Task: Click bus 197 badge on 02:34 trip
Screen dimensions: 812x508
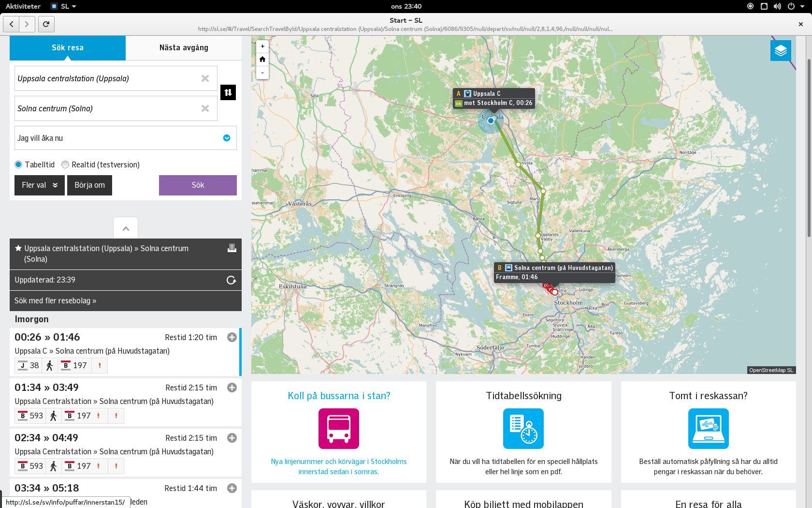Action: pos(78,466)
